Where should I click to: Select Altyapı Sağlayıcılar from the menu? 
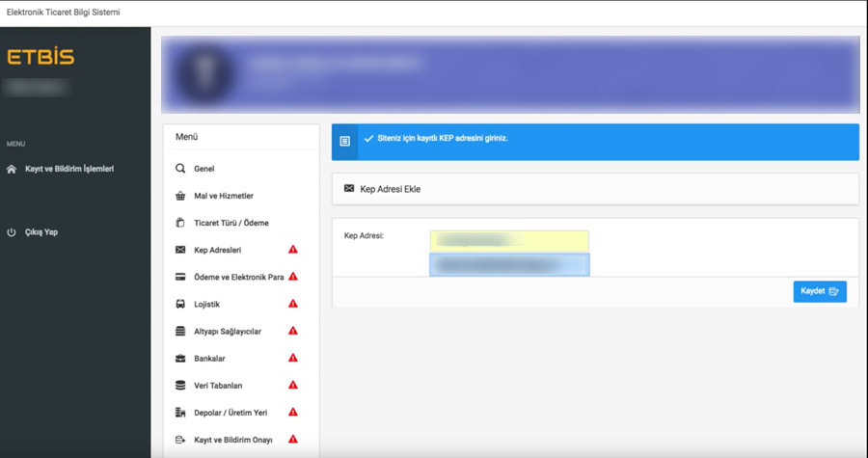(x=228, y=332)
